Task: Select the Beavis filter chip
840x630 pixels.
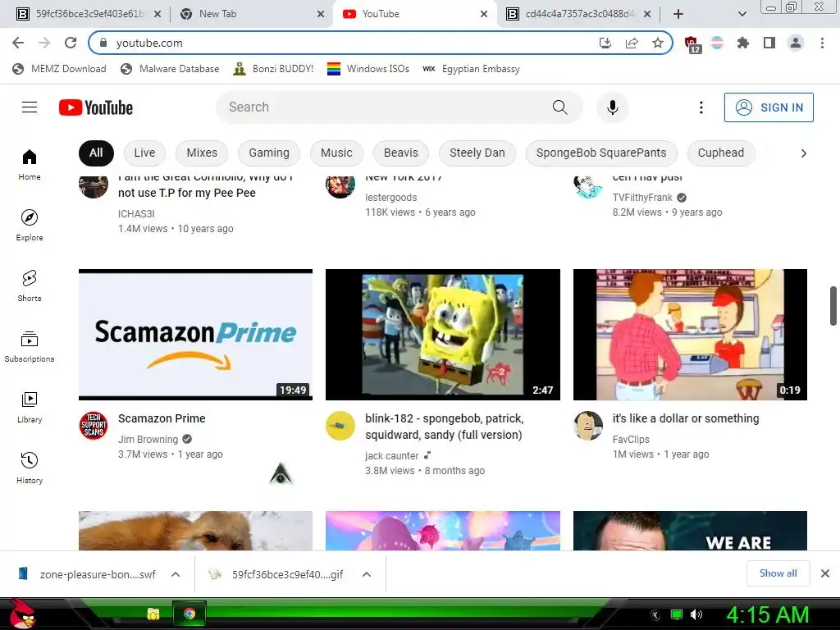Action: point(400,153)
